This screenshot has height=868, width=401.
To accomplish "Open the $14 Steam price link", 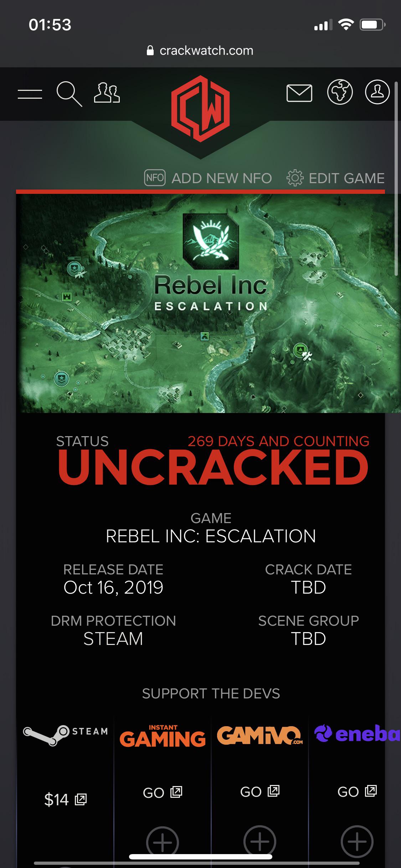I will click(64, 800).
